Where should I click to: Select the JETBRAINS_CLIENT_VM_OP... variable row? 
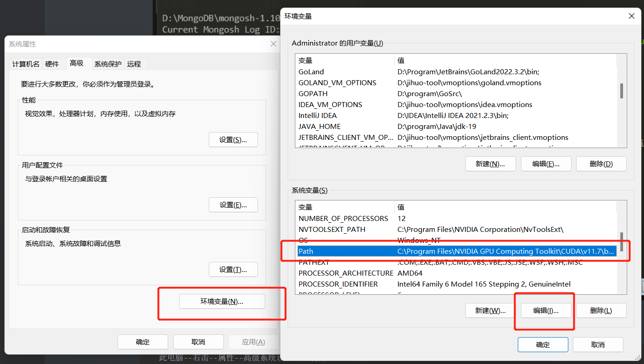[457, 138]
